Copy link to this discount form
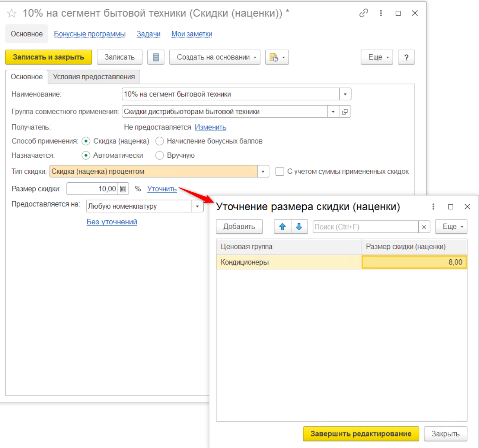Image resolution: width=479 pixels, height=448 pixels. pos(363,13)
